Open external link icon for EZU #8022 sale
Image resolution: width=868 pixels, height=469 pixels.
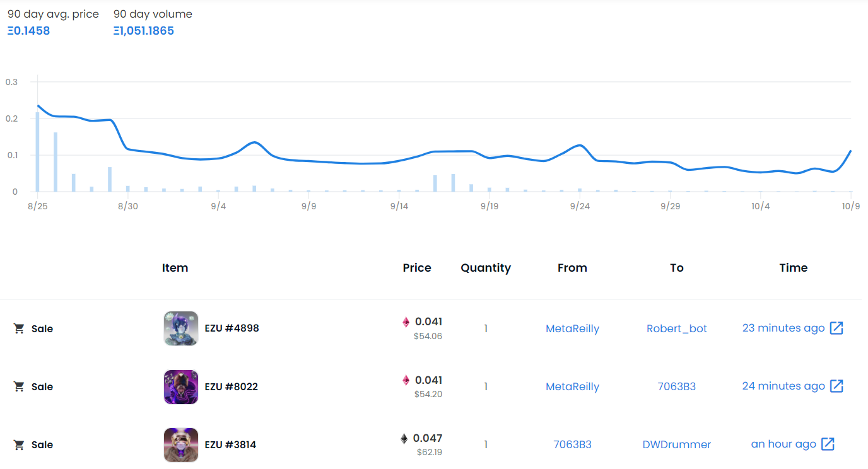836,386
